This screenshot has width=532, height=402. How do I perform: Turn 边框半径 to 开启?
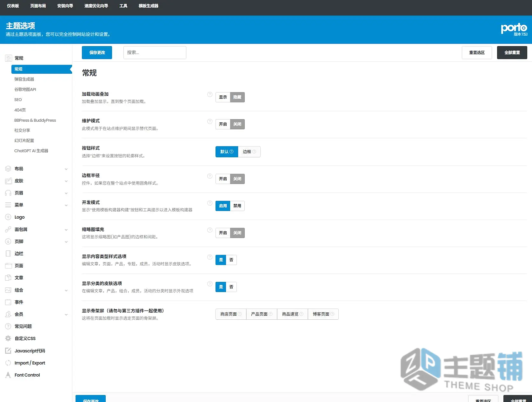coord(223,179)
